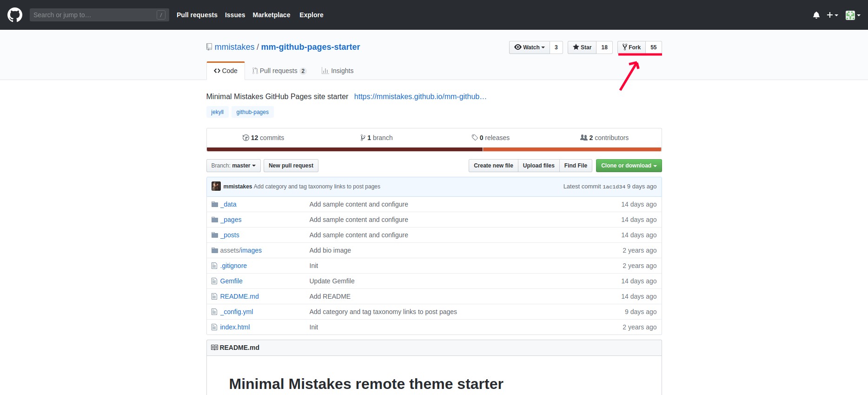Star this repository

[582, 47]
